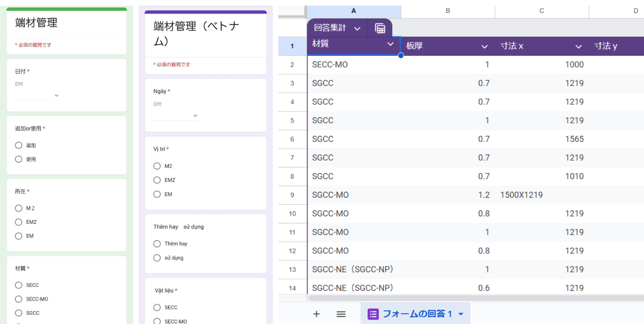
Task: Choose SECC under 材質
Action: 19,285
